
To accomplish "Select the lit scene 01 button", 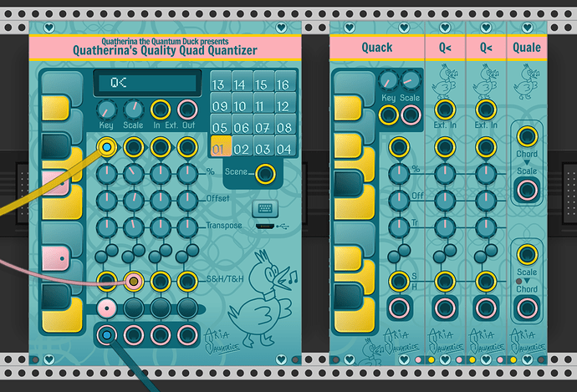I will [x=221, y=146].
